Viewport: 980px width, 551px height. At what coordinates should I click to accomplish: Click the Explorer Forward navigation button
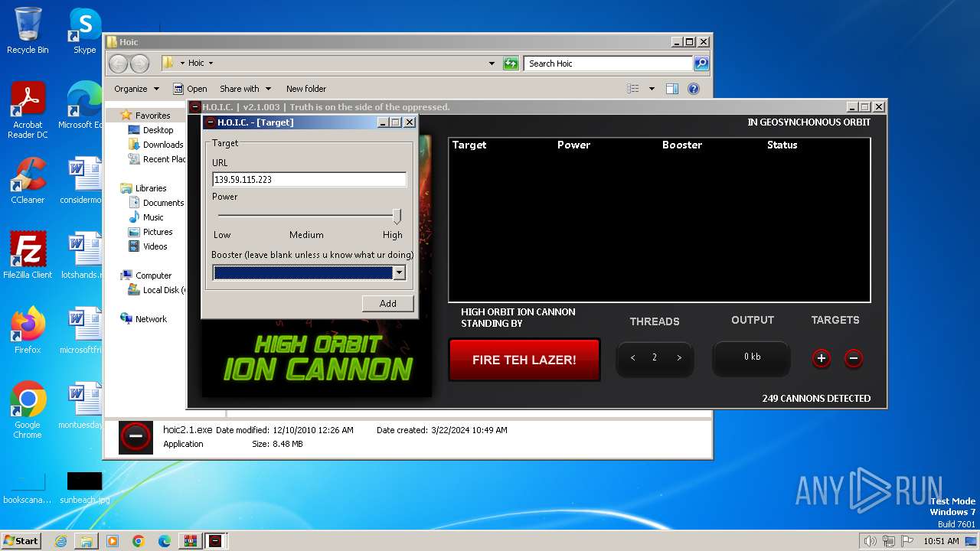[139, 64]
